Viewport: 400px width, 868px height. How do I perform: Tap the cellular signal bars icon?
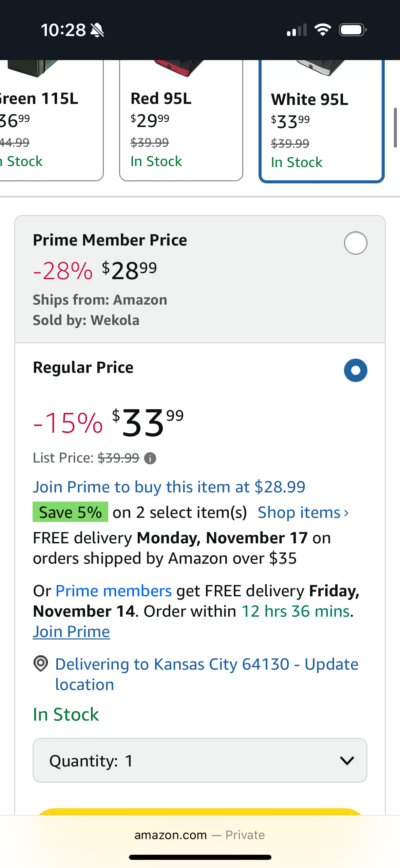coord(297,30)
